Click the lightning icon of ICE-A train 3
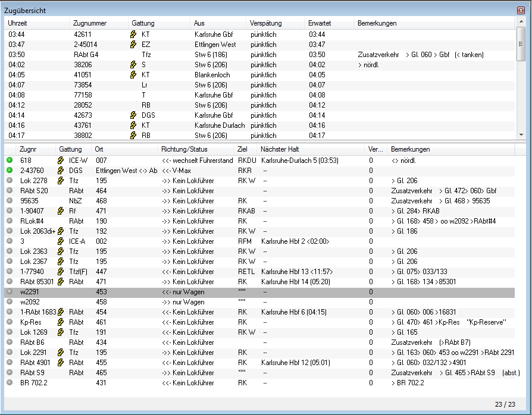The height and width of the screenshot is (415, 532). click(61, 241)
